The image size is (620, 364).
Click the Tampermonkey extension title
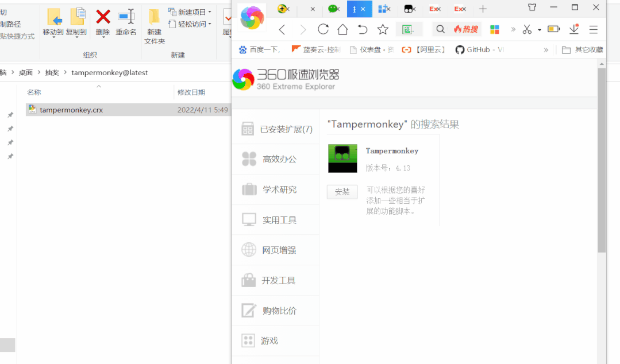[x=392, y=151]
